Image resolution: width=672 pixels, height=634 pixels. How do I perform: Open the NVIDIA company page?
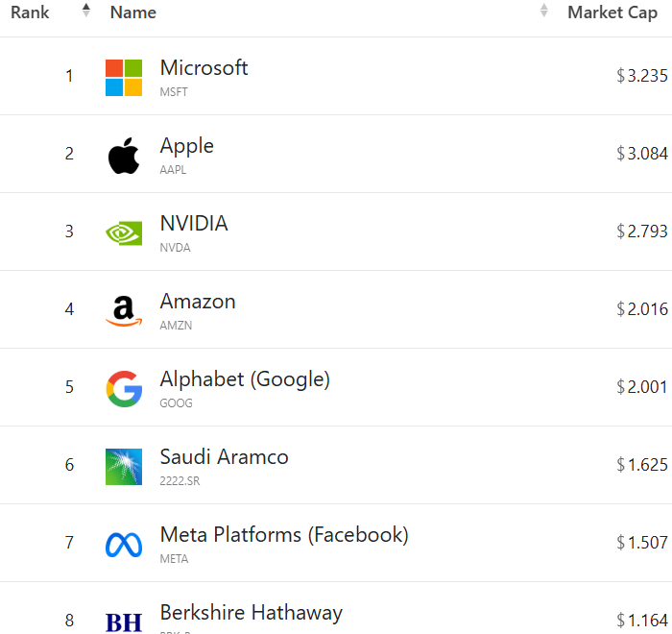point(194,224)
